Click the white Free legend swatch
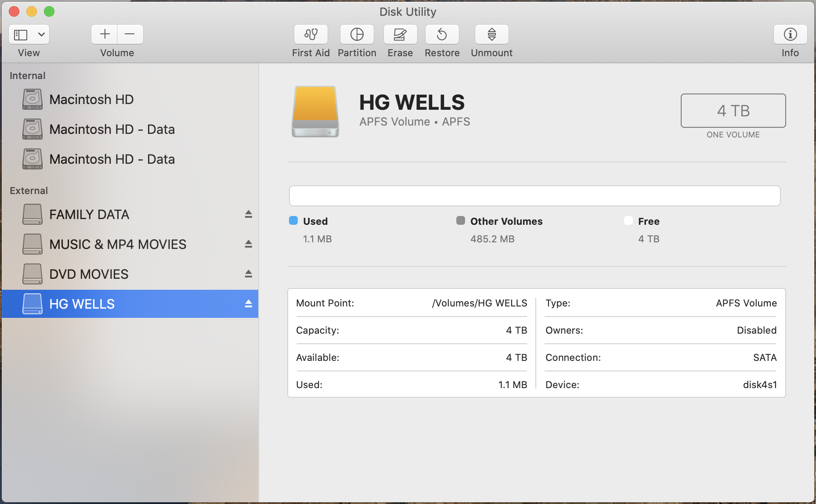 (628, 220)
